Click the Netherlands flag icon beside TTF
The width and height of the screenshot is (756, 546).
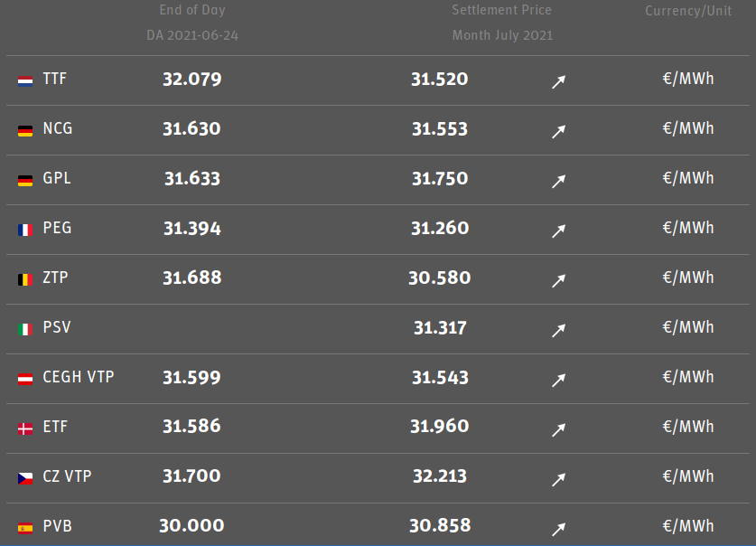click(x=25, y=80)
